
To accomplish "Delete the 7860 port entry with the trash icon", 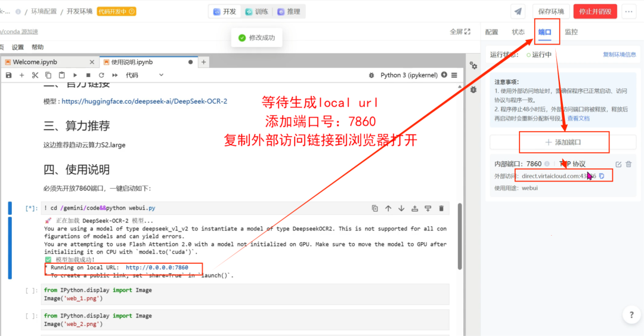I will [x=629, y=164].
